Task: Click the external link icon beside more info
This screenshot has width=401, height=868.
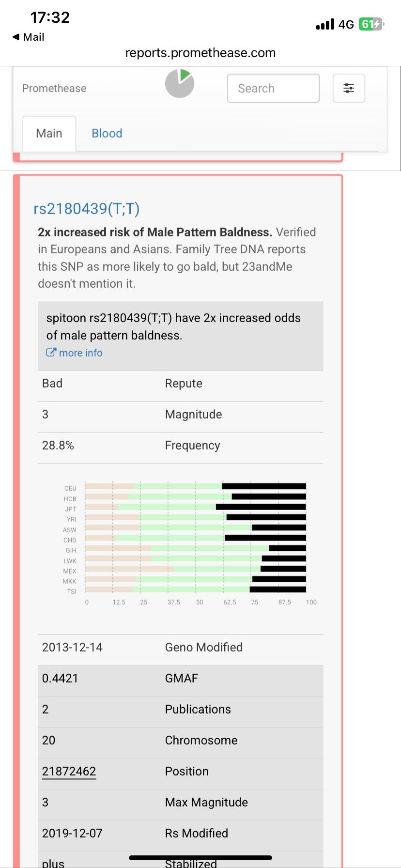Action: tap(51, 353)
